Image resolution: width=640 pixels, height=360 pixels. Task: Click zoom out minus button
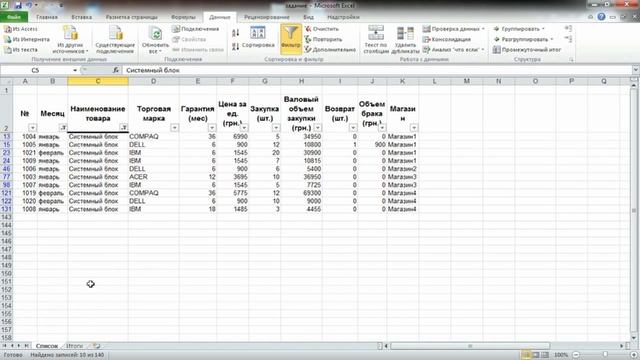pyautogui.click(x=576, y=355)
